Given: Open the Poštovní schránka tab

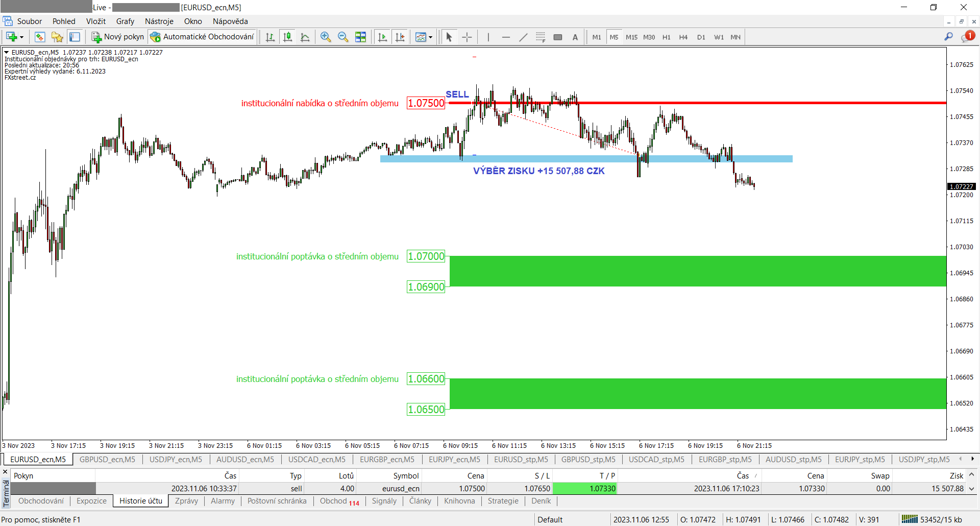Looking at the screenshot, I should pyautogui.click(x=277, y=501).
